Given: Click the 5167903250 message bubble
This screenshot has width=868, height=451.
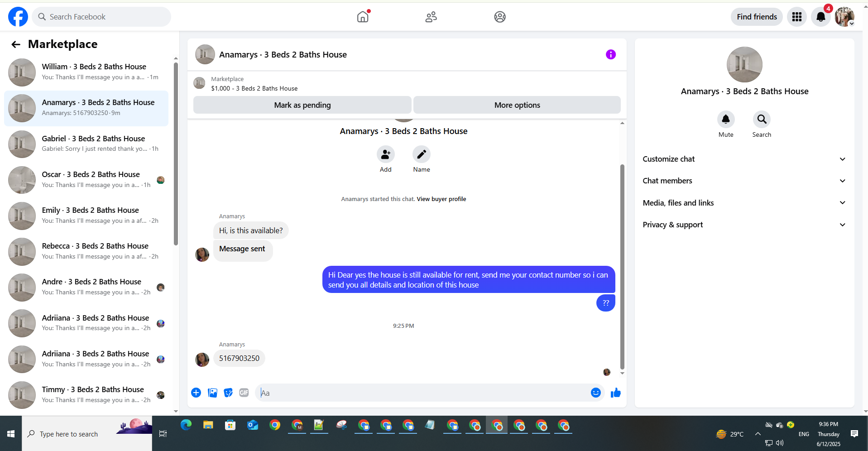Looking at the screenshot, I should coord(239,358).
